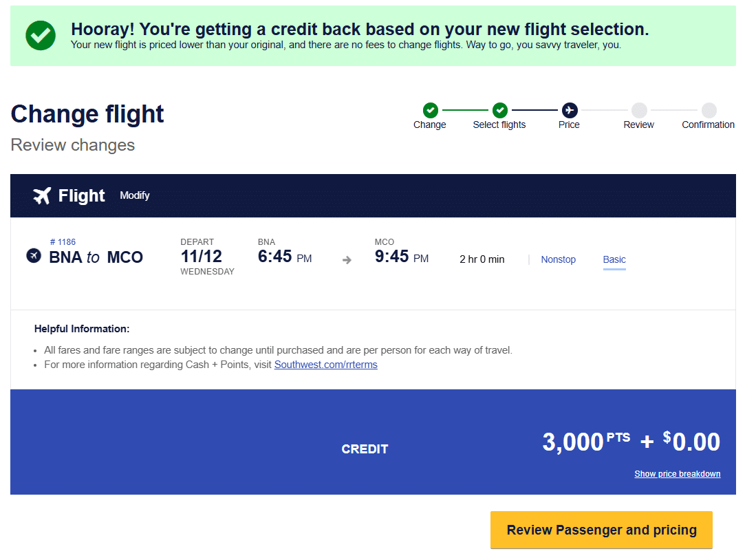
Task: Click the Select flights step checkmark circle
Action: pyautogui.click(x=500, y=110)
